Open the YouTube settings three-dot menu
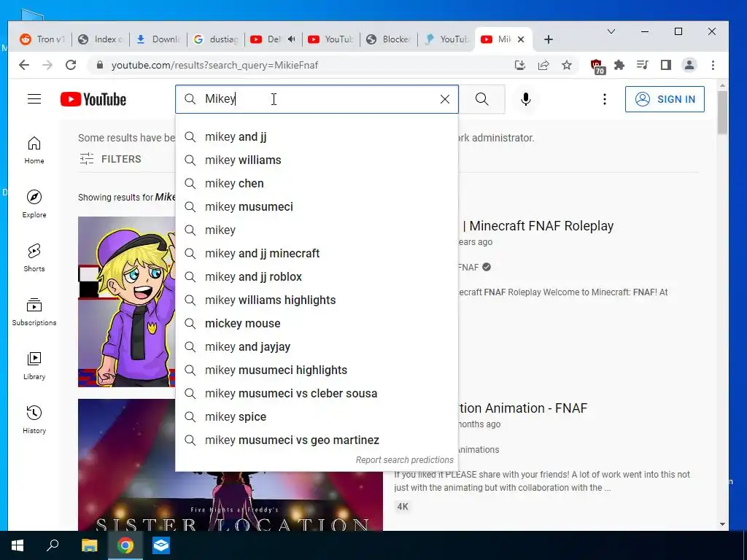 pos(605,99)
